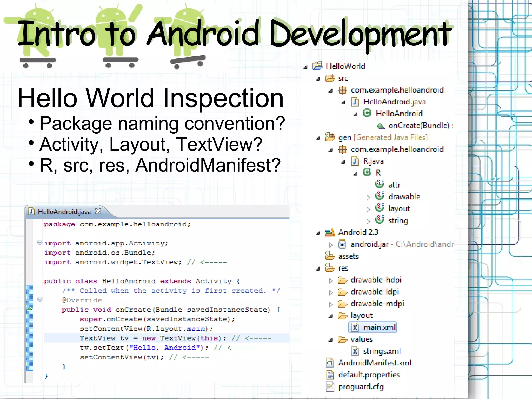Image resolution: width=532 pixels, height=399 pixels.
Task: Click the 'R, src, res, AndroidManifest?' bullet
Action: pos(160,165)
